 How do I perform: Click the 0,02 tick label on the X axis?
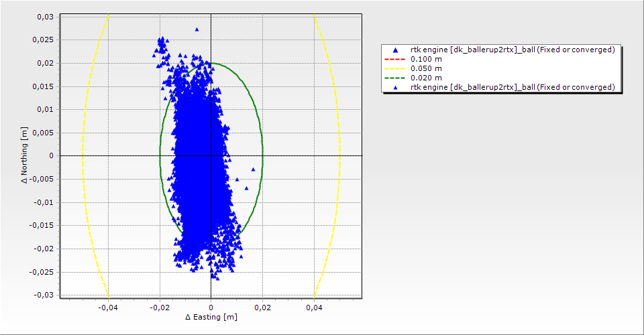click(x=262, y=308)
